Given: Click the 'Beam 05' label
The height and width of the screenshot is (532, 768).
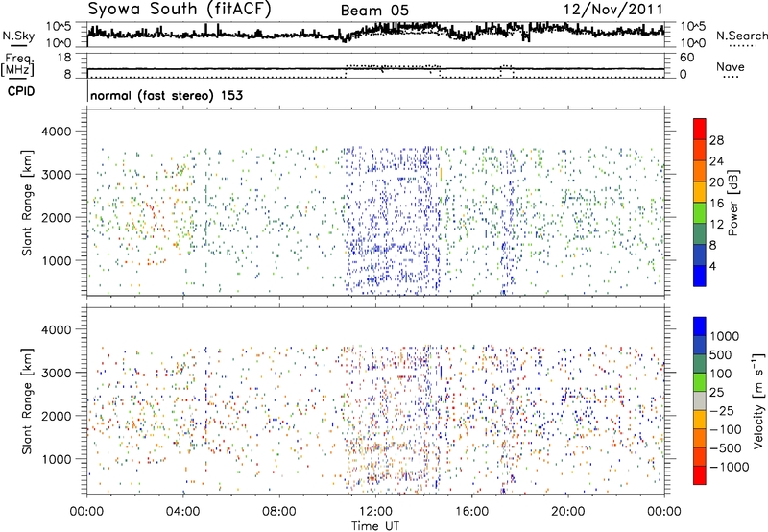Looking at the screenshot, I should click(374, 11).
